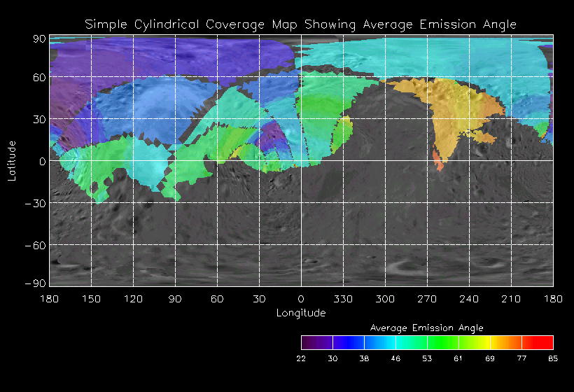Click the latitude tick label '-60'

pyautogui.click(x=35, y=246)
